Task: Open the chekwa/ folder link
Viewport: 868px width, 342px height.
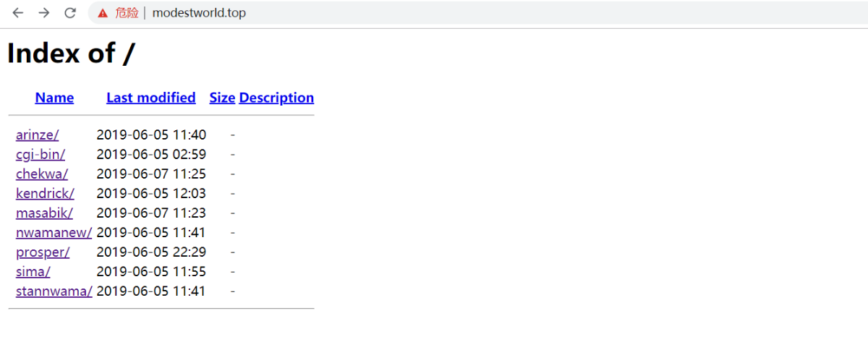Action: pos(42,174)
